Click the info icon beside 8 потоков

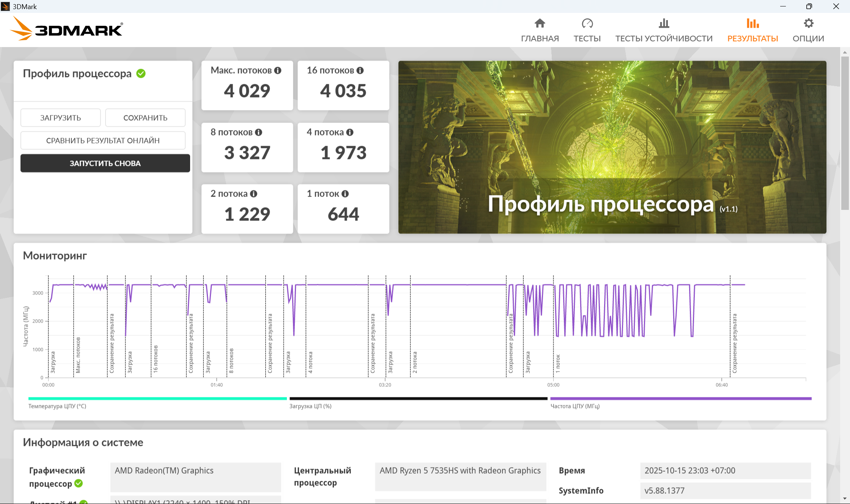pyautogui.click(x=258, y=132)
